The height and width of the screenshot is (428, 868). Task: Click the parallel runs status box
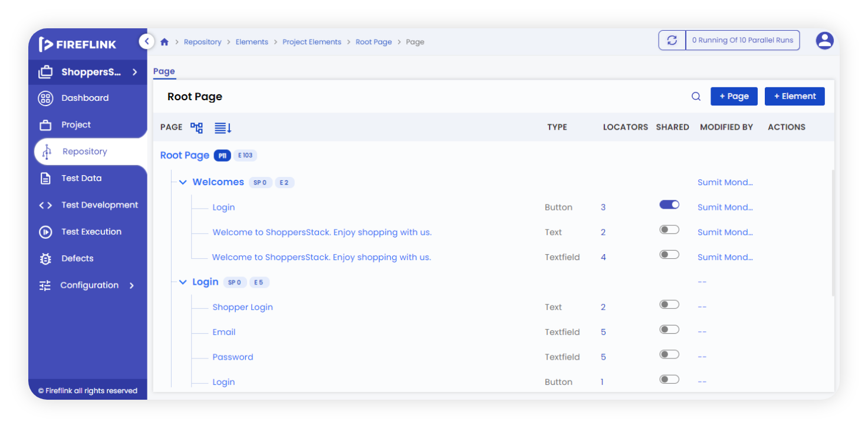coord(742,40)
